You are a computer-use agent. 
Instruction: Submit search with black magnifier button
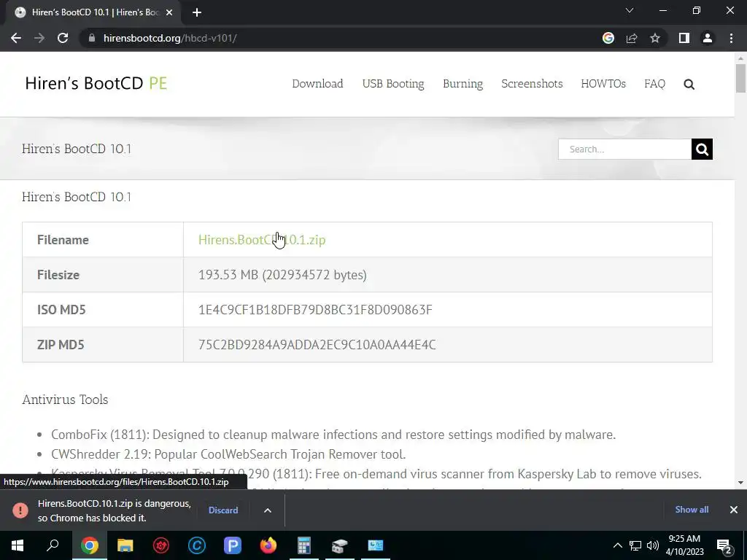702,149
